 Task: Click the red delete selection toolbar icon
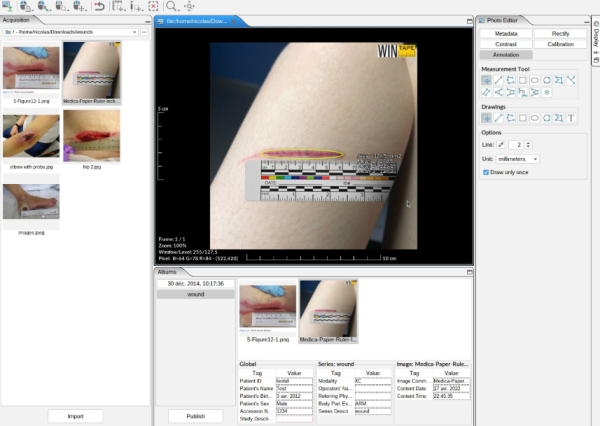153,6
